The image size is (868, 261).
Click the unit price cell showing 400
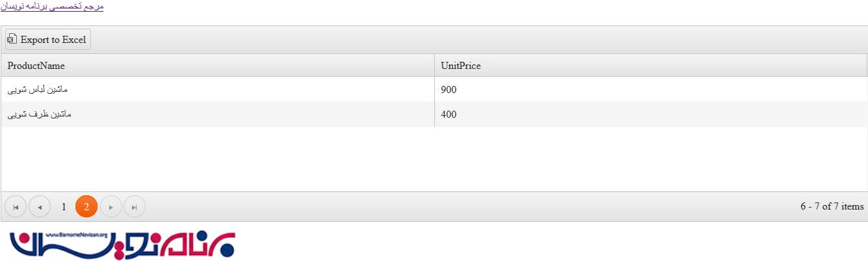(449, 115)
